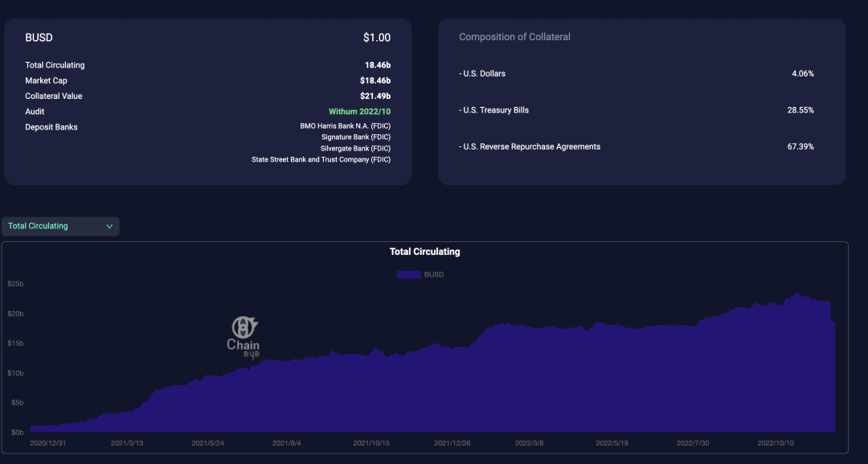Click Signature Bank (FDIC) entry
Screen dimensions: 868x464
point(356,138)
